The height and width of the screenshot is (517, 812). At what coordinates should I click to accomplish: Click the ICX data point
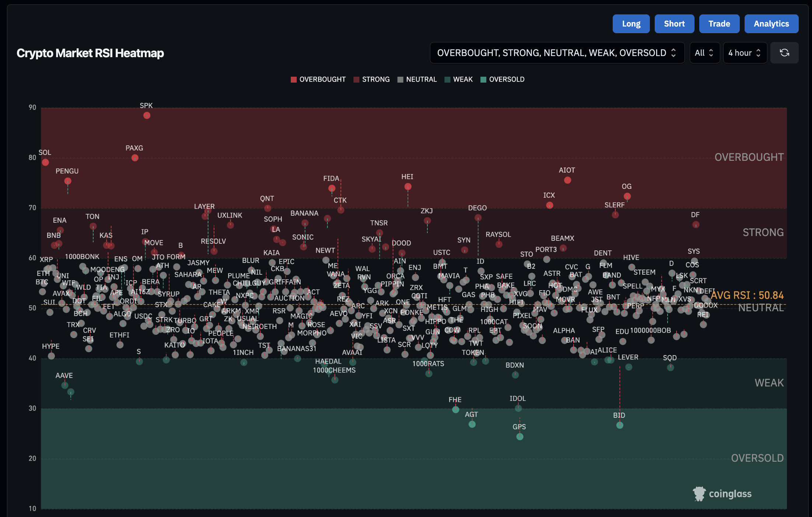coord(550,205)
